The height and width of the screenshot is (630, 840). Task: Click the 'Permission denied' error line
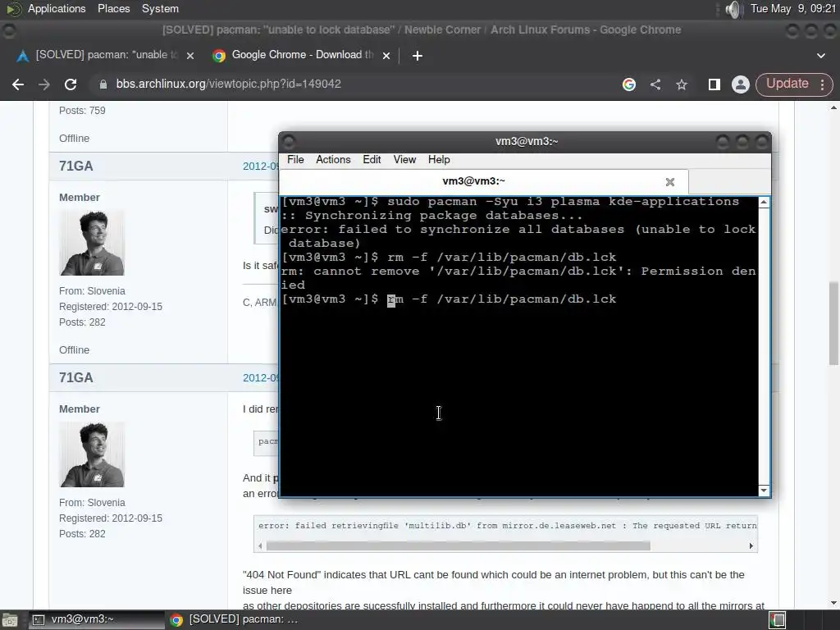click(518, 277)
